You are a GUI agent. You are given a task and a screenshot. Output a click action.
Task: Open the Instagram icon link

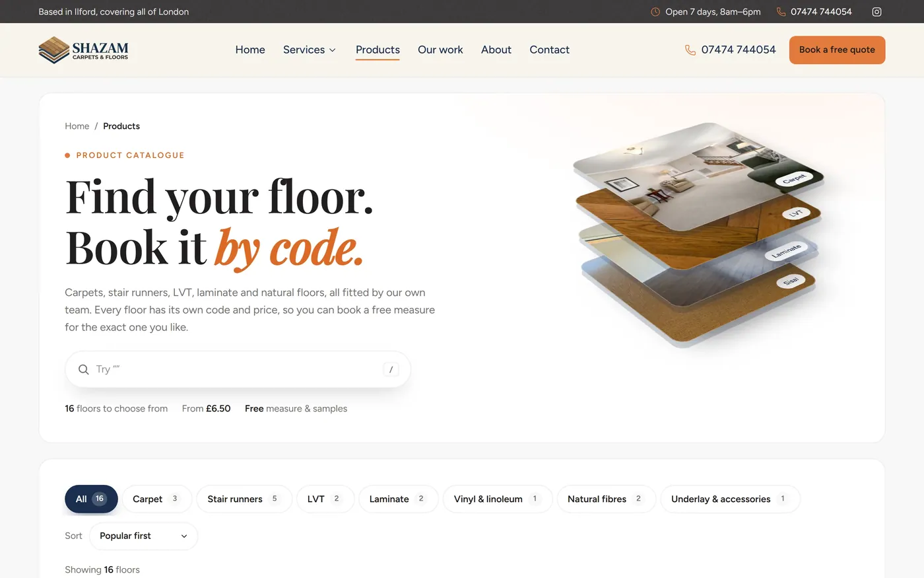coord(876,12)
